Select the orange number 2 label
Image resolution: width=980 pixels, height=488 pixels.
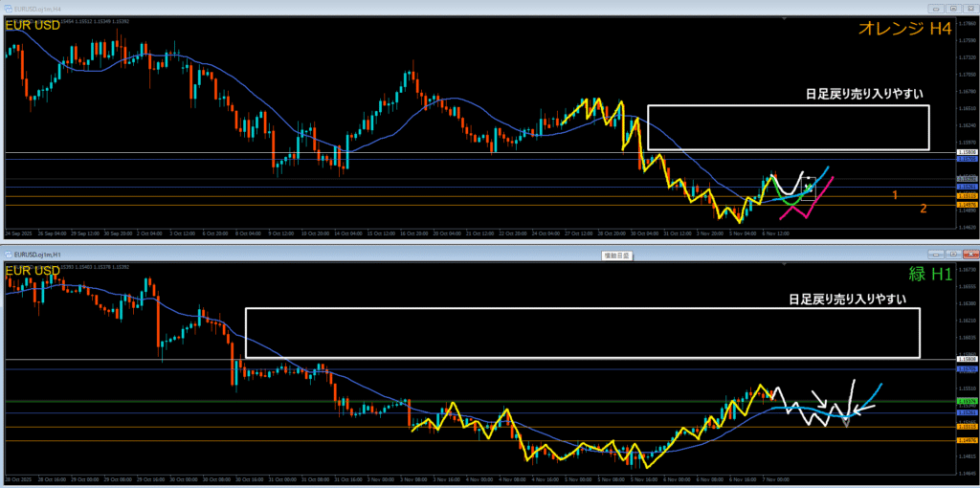tap(923, 209)
